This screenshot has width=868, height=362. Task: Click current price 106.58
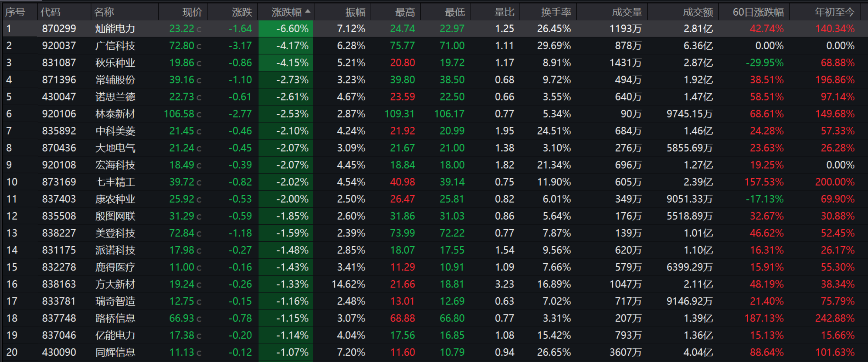click(179, 114)
